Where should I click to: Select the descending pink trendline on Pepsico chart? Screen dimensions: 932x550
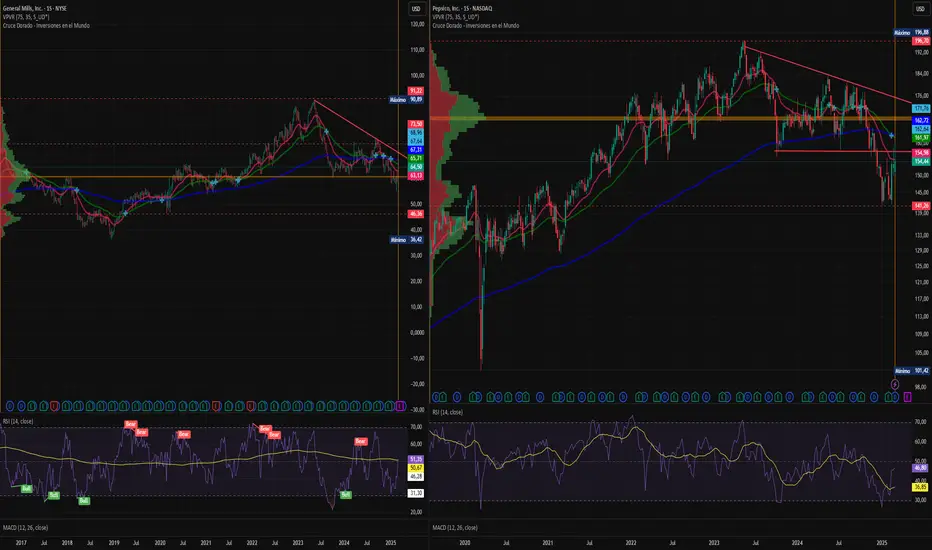tap(826, 74)
